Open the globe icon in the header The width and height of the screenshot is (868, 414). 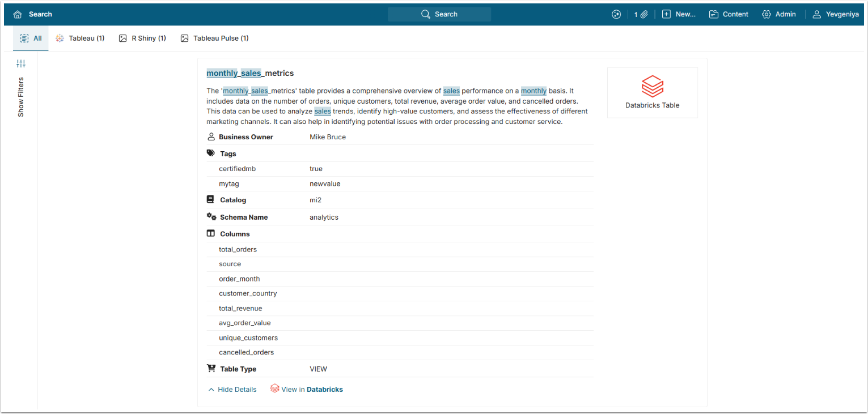coord(616,14)
